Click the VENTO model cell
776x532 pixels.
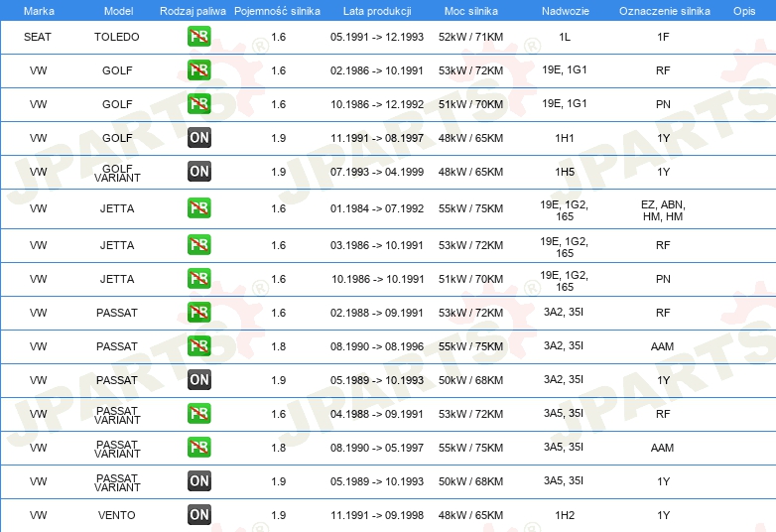point(117,515)
